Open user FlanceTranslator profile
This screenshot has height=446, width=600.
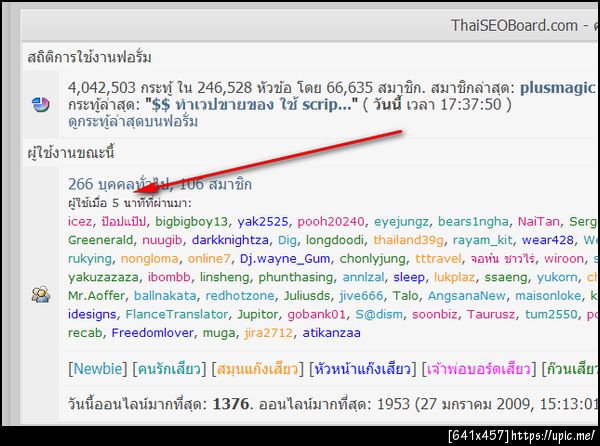pos(177,314)
